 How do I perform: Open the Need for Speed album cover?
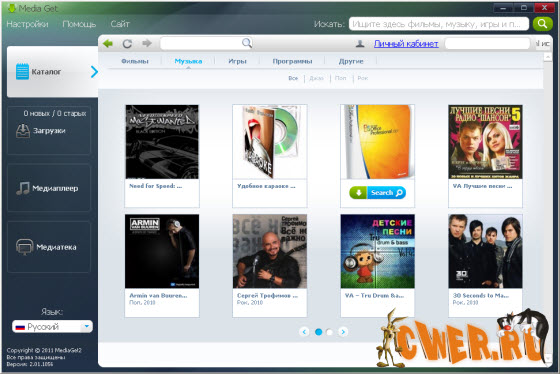[162, 142]
